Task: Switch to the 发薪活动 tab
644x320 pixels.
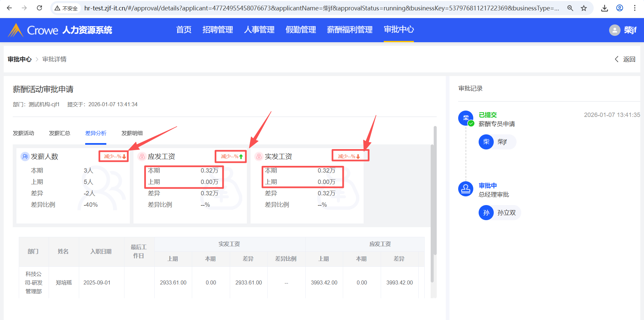Action: coord(23,133)
